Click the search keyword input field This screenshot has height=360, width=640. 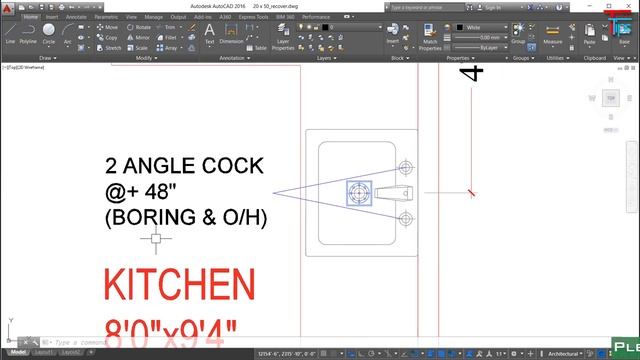[427, 7]
